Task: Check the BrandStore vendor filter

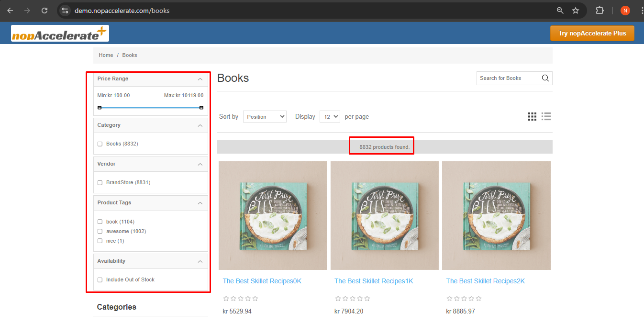Action: 100,183
